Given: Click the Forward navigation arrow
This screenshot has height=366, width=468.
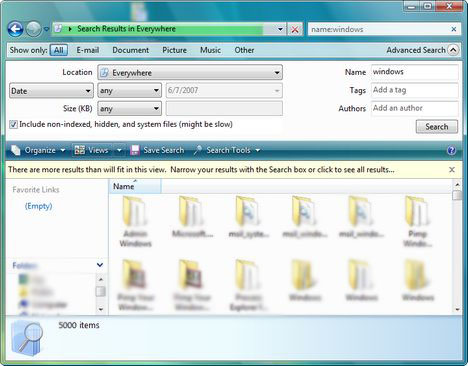Looking at the screenshot, I should (x=34, y=29).
